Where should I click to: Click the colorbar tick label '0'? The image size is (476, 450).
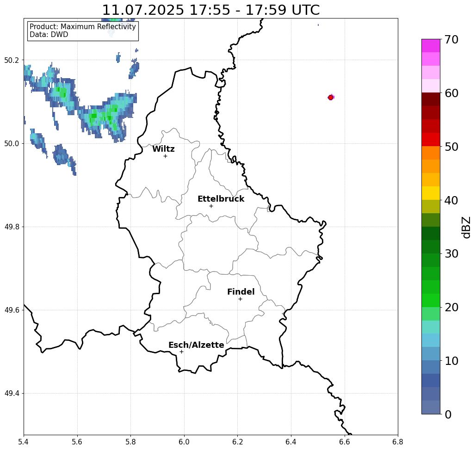point(448,414)
